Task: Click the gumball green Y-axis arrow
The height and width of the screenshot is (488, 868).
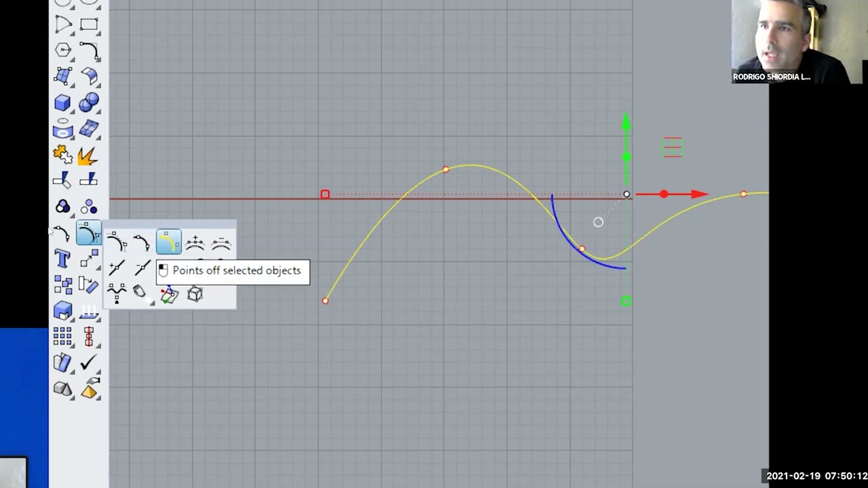Action: [626, 122]
